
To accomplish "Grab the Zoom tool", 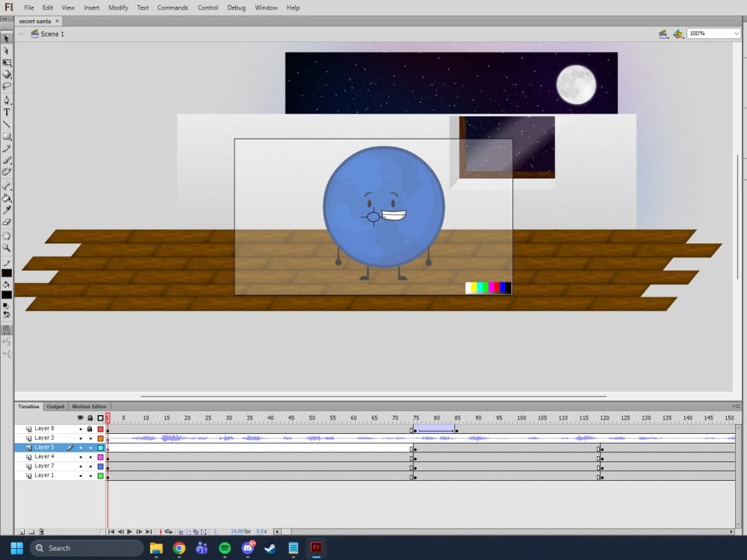I will 8,246.
